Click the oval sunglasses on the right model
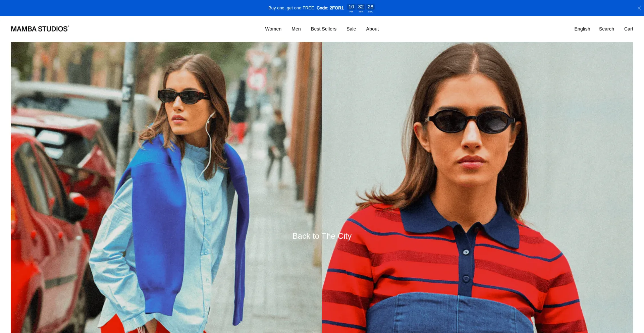Viewport: 644px width, 333px height. coord(471,121)
